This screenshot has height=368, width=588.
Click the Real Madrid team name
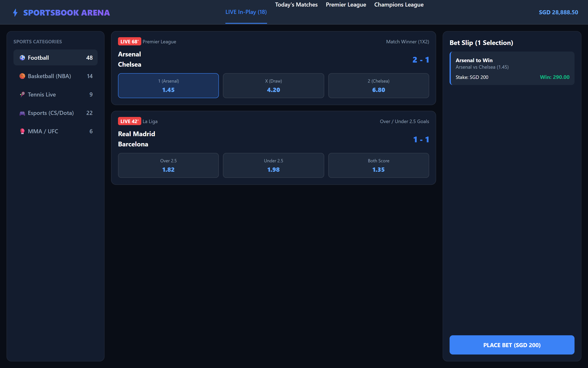click(x=137, y=134)
